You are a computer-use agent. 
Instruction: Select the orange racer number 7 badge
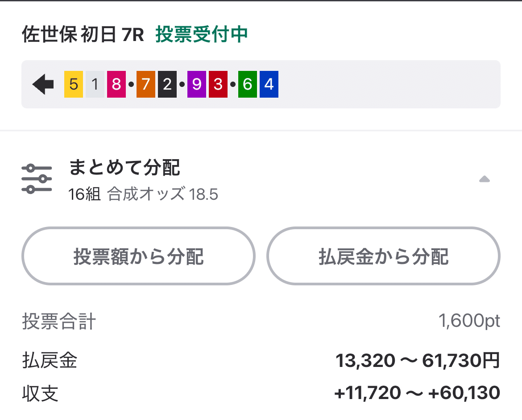145,84
